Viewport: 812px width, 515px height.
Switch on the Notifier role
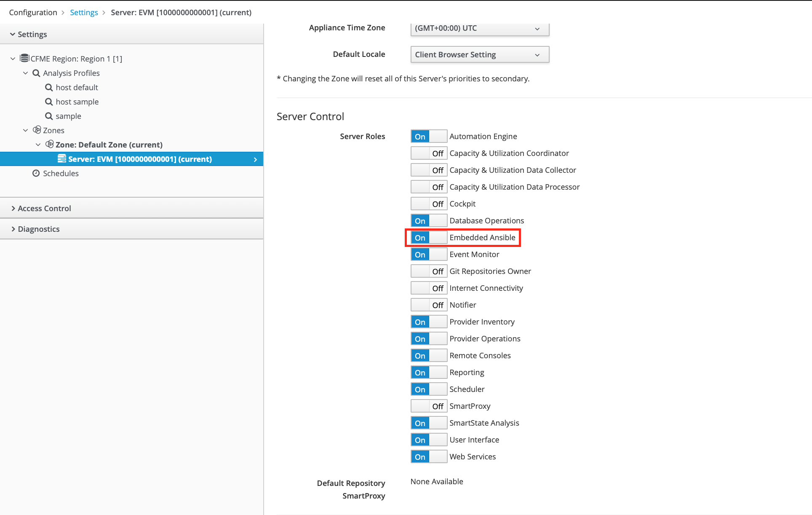[429, 305]
